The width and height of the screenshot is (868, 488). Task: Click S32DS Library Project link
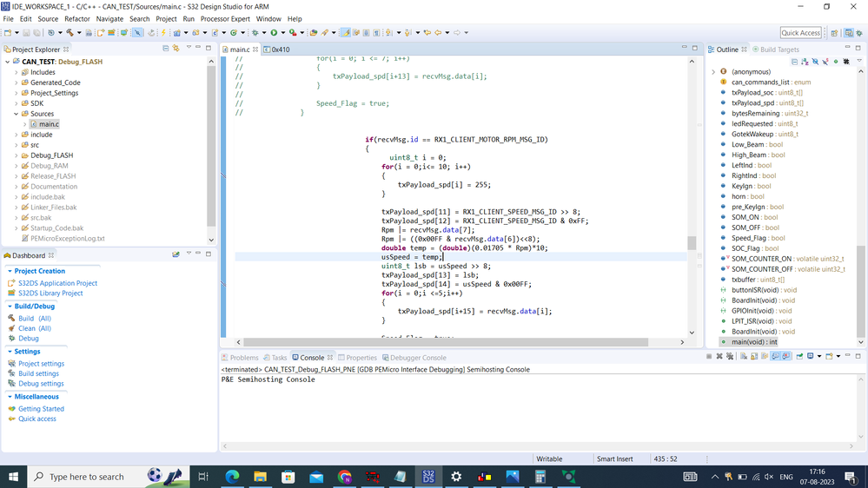[50, 293]
